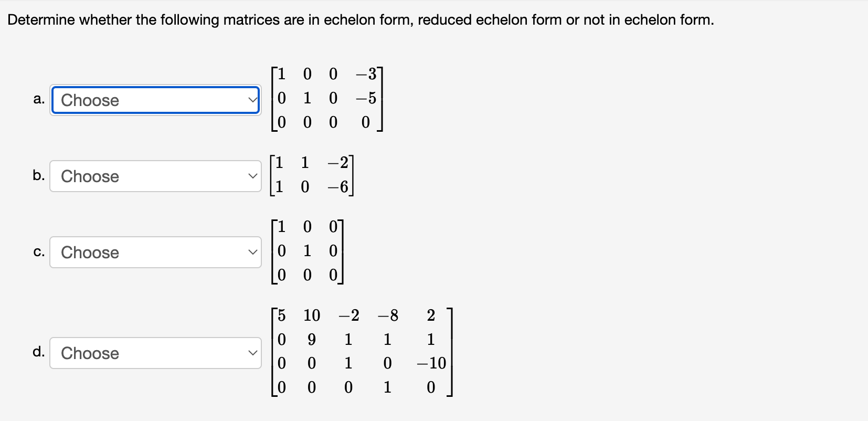Click the question text about echelon form
This screenshot has height=421, width=868.
pos(359,19)
